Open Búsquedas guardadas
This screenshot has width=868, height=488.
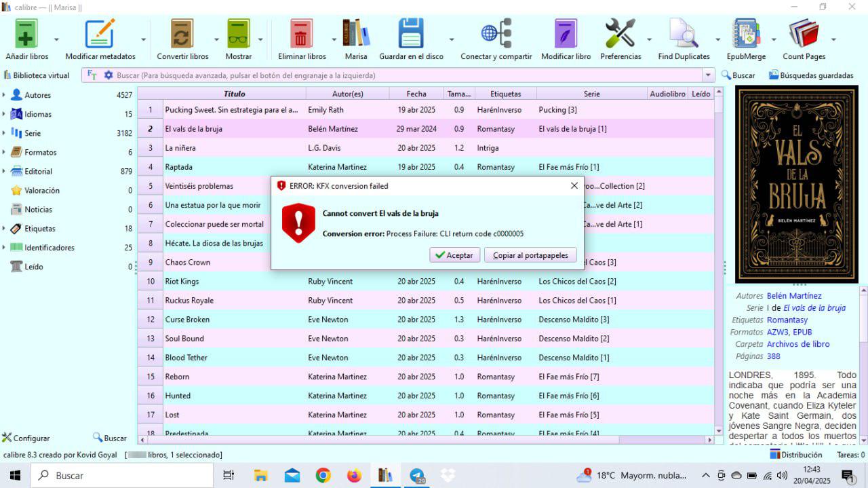[x=811, y=75]
